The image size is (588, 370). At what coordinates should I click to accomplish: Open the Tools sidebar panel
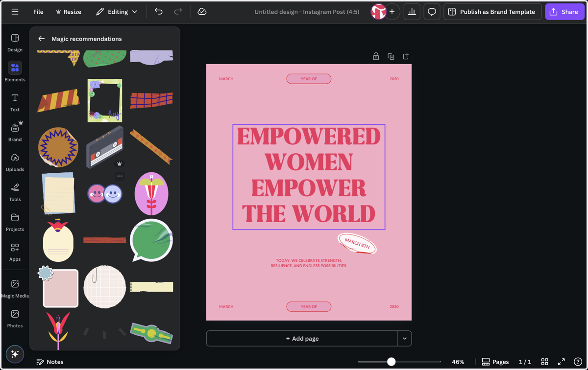click(x=15, y=192)
